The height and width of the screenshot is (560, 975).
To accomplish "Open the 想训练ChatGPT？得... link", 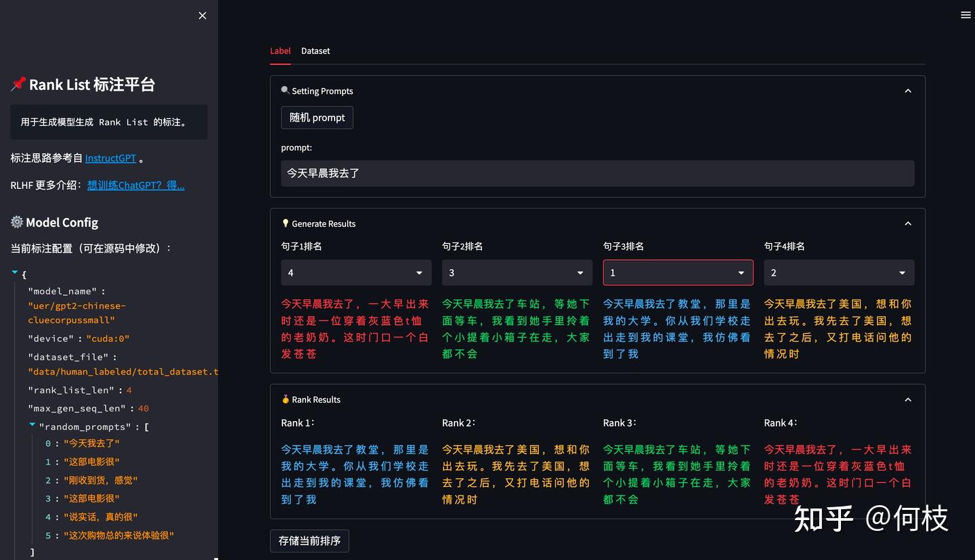I will tap(136, 185).
